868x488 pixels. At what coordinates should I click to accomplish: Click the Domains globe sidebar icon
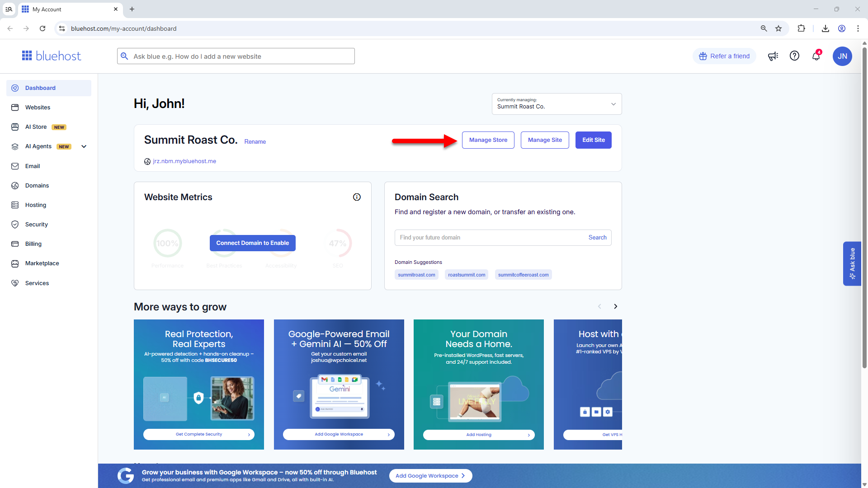pyautogui.click(x=15, y=186)
